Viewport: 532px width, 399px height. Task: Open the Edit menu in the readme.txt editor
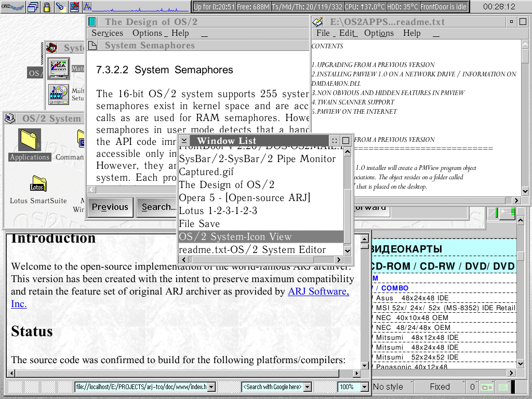[x=347, y=33]
